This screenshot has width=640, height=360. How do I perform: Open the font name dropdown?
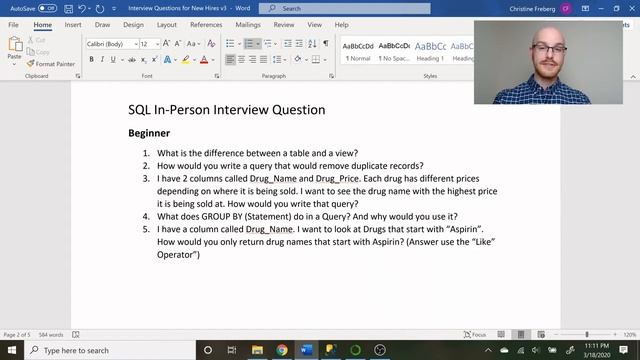136,44
